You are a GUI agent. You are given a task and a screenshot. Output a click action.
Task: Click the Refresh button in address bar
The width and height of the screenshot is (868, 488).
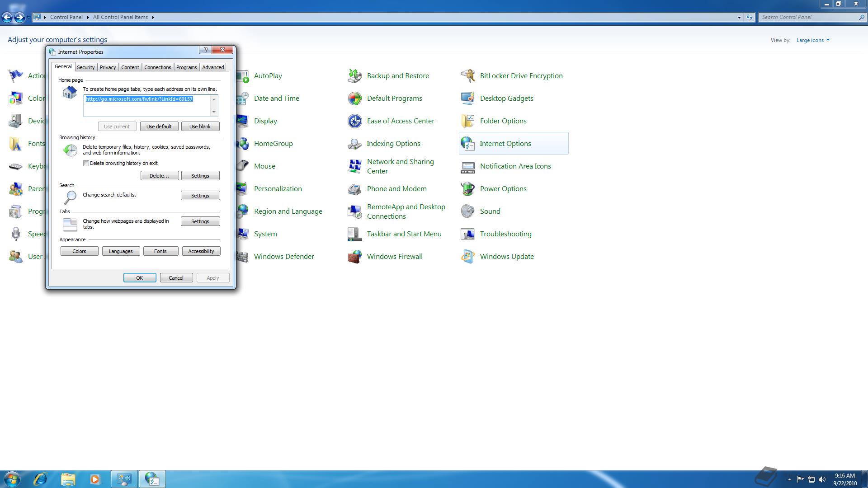(x=750, y=17)
